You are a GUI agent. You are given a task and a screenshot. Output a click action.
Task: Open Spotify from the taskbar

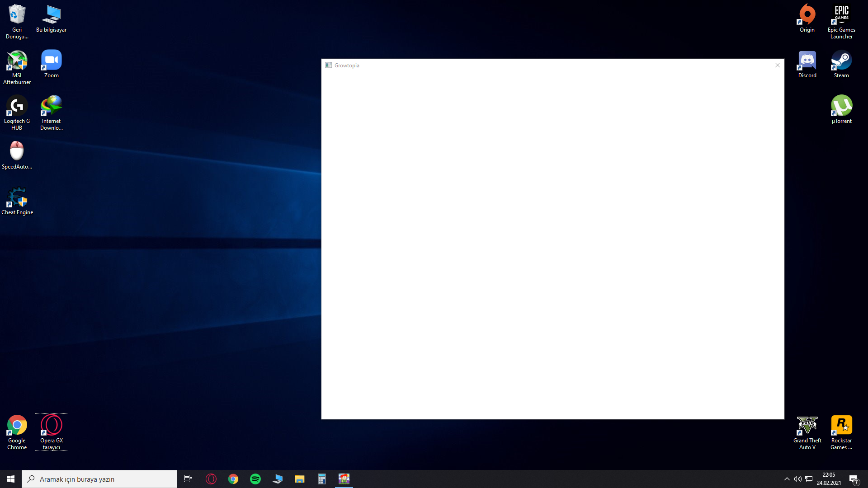(255, 479)
